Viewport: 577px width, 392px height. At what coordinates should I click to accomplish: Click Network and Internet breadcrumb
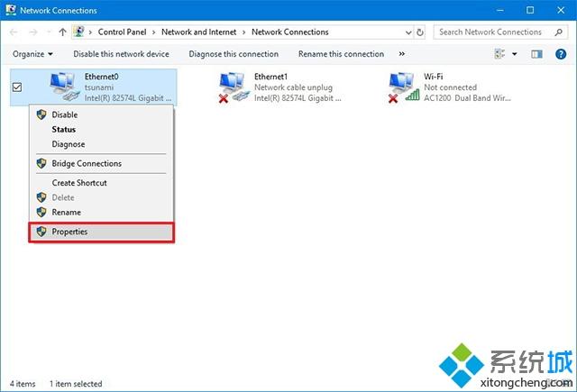(198, 32)
